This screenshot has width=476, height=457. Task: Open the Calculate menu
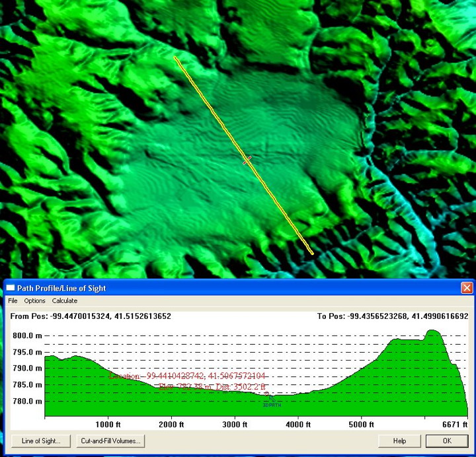coord(65,300)
